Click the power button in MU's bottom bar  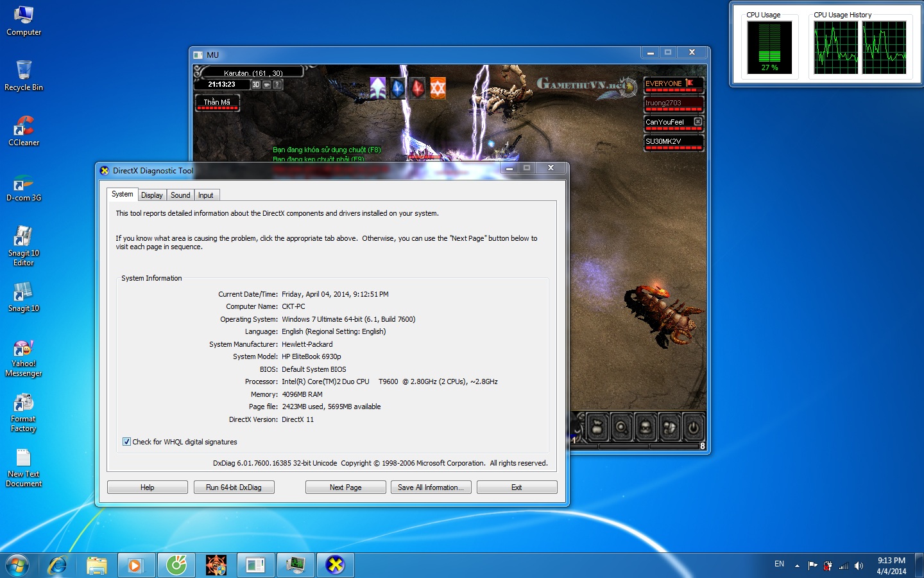[x=693, y=427]
